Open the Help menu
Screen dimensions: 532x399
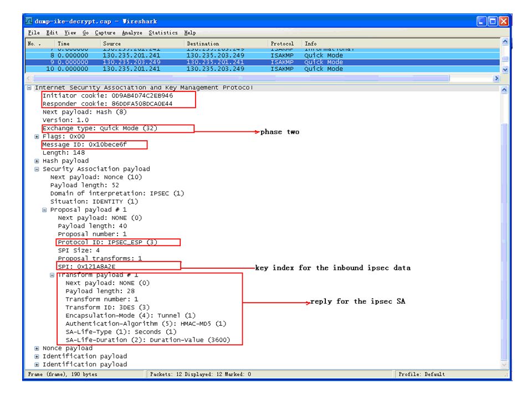pos(190,33)
